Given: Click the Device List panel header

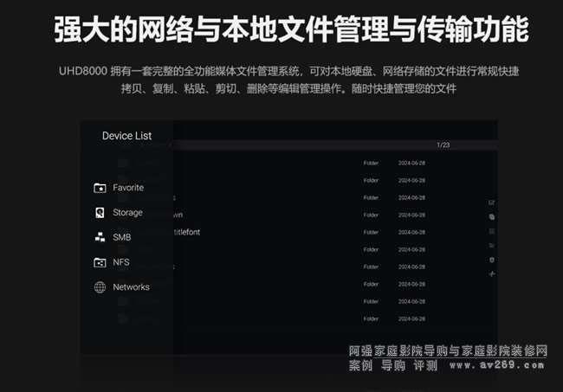Looking at the screenshot, I should tap(126, 136).
